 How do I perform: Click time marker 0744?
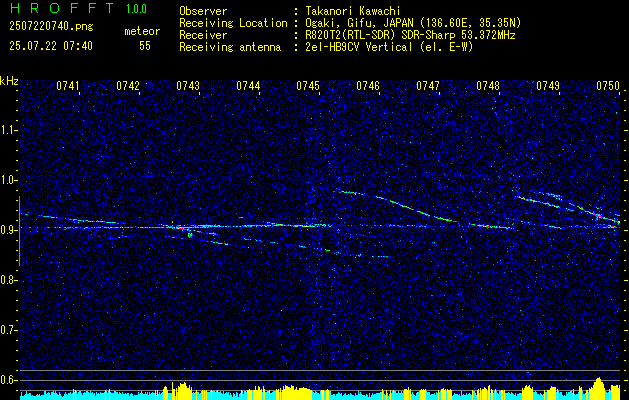[x=248, y=86]
